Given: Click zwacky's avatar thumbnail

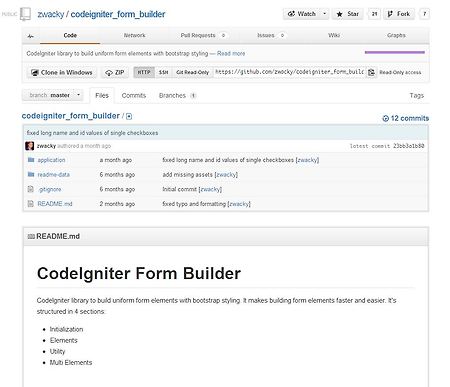Looking at the screenshot, I should point(30,146).
